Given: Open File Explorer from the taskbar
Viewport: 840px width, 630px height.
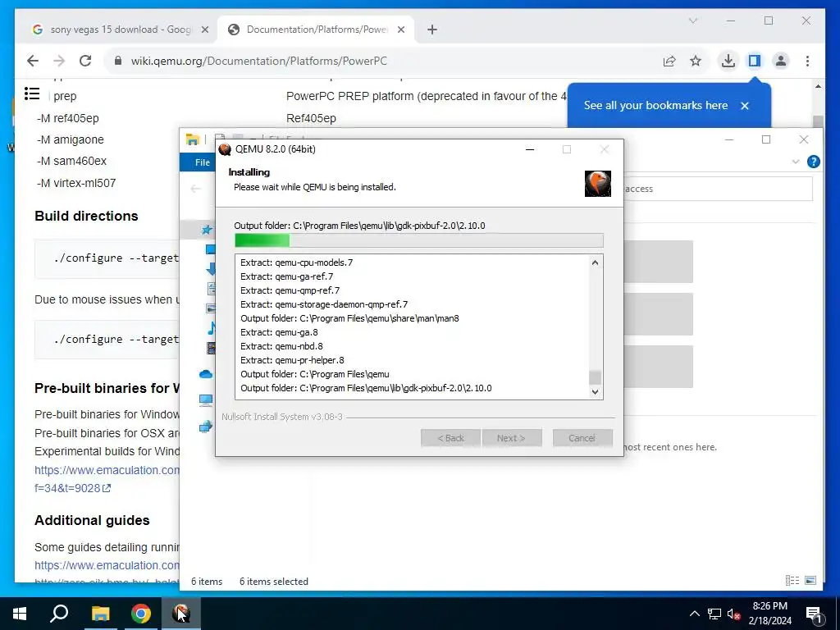Looking at the screenshot, I should click(x=100, y=614).
